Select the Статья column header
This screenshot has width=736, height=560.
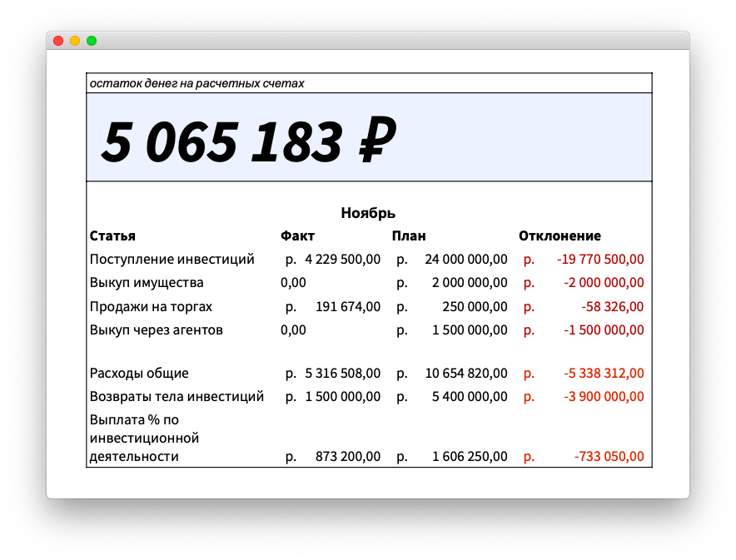pos(112,235)
